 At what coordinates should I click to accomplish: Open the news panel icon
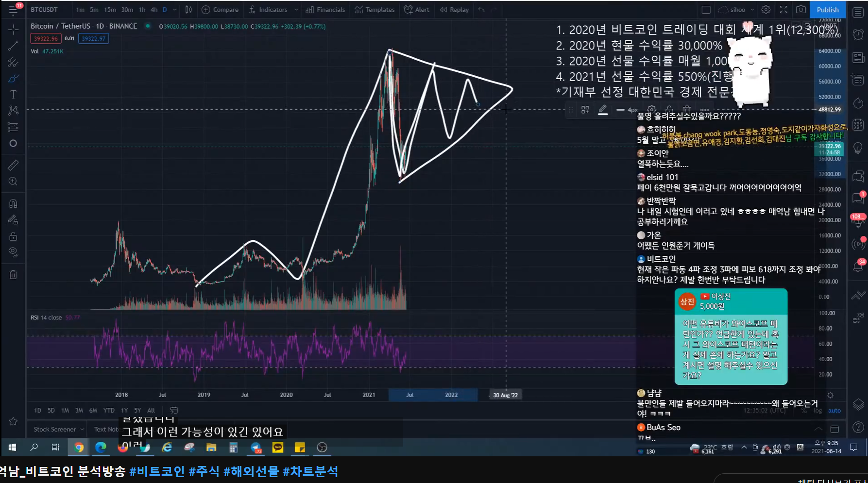click(858, 57)
